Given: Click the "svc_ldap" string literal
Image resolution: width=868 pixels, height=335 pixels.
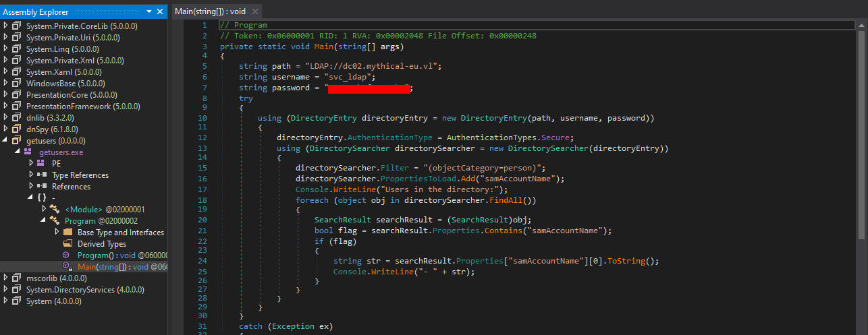Looking at the screenshot, I should [x=348, y=77].
